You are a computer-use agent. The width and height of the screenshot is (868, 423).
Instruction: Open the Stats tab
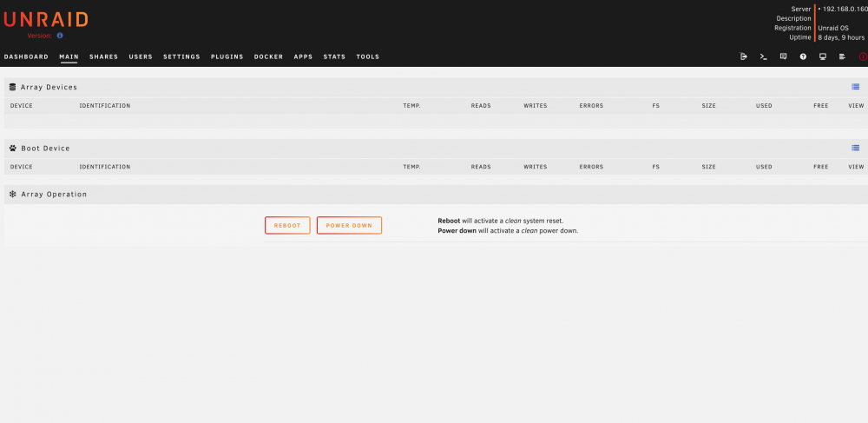coord(334,57)
